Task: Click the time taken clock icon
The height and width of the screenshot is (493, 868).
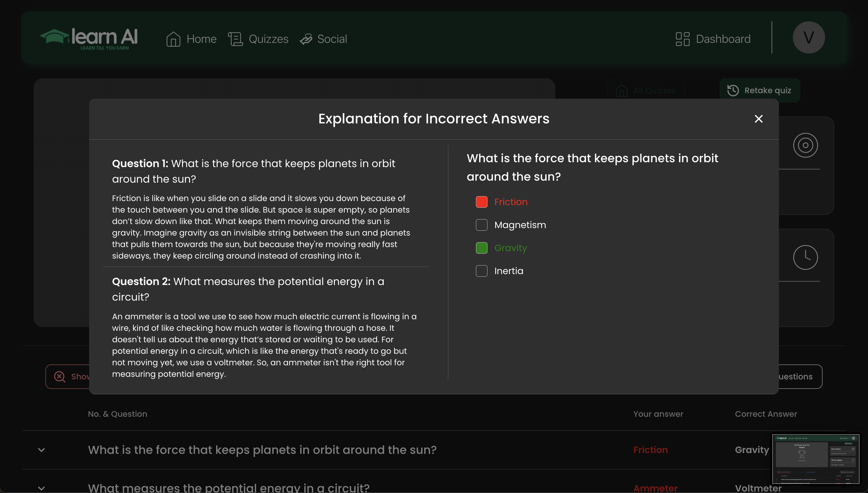Action: coord(805,257)
